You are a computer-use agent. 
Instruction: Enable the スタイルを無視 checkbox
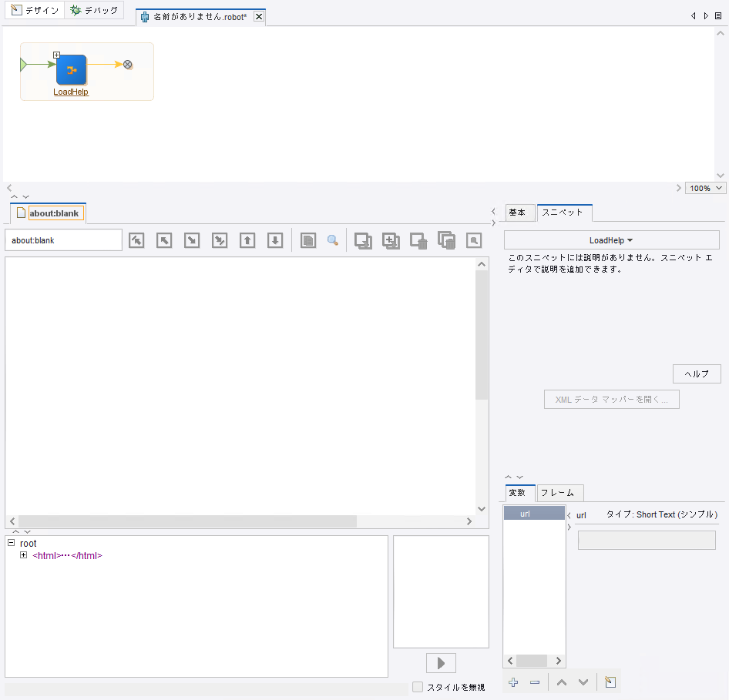click(x=418, y=687)
